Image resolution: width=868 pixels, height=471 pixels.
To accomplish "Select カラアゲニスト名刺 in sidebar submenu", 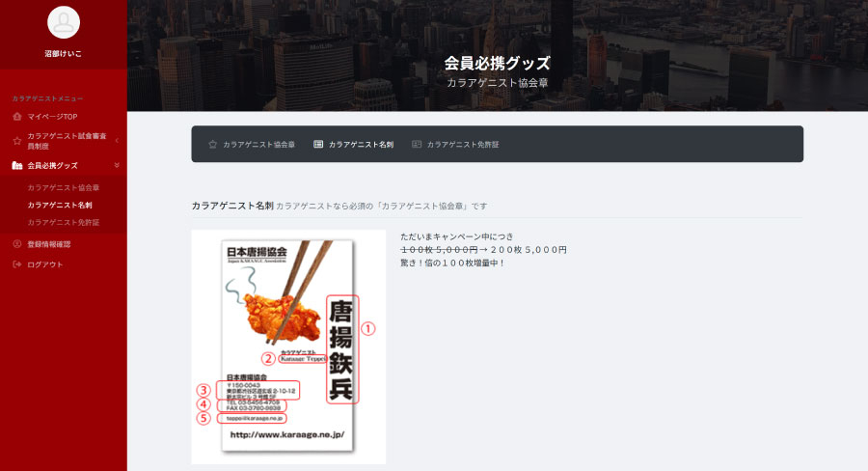I will tap(60, 205).
